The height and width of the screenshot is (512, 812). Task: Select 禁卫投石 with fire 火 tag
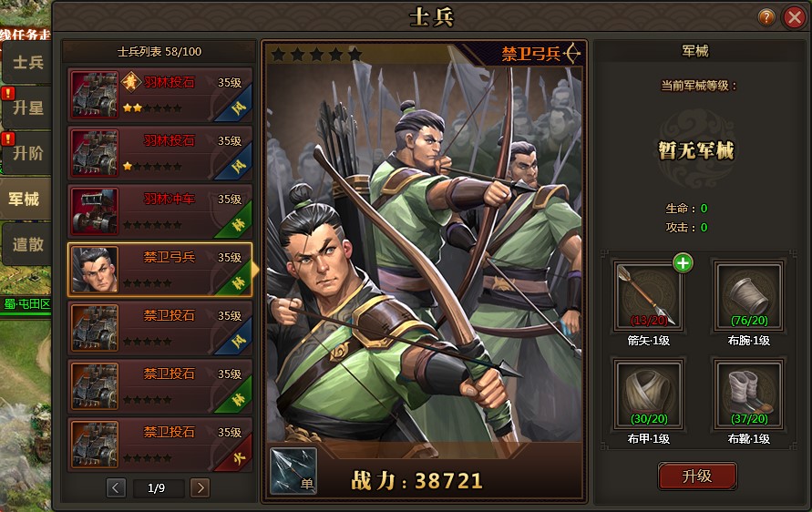160,445
